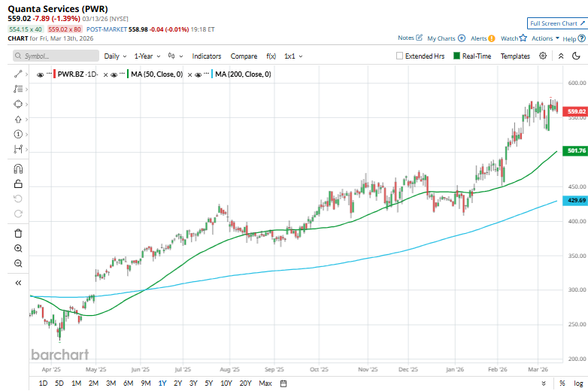Delete drawings with the trash icon
Viewport: 588px width, 391px height.
[x=18, y=233]
